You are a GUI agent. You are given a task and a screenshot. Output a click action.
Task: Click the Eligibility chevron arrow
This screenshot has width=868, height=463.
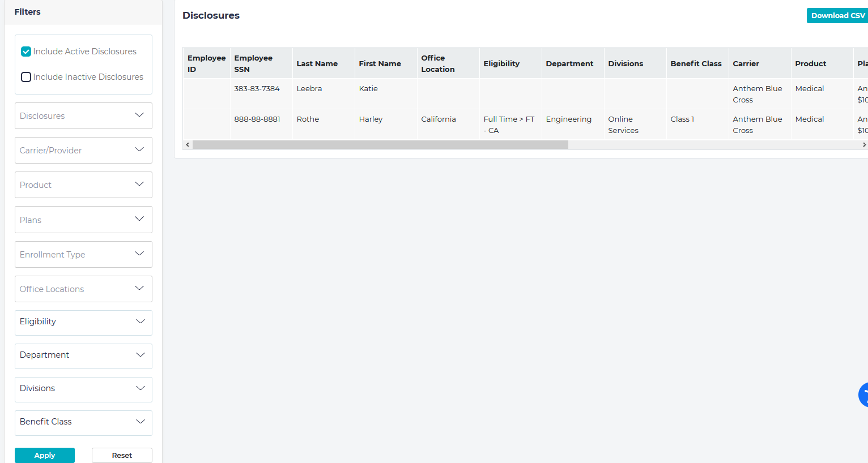point(140,321)
